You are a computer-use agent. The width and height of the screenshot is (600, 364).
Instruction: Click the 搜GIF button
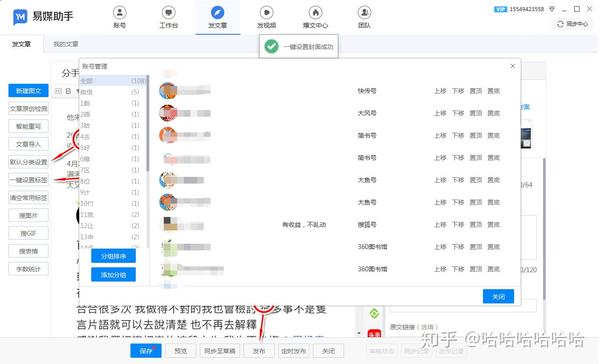(28, 233)
